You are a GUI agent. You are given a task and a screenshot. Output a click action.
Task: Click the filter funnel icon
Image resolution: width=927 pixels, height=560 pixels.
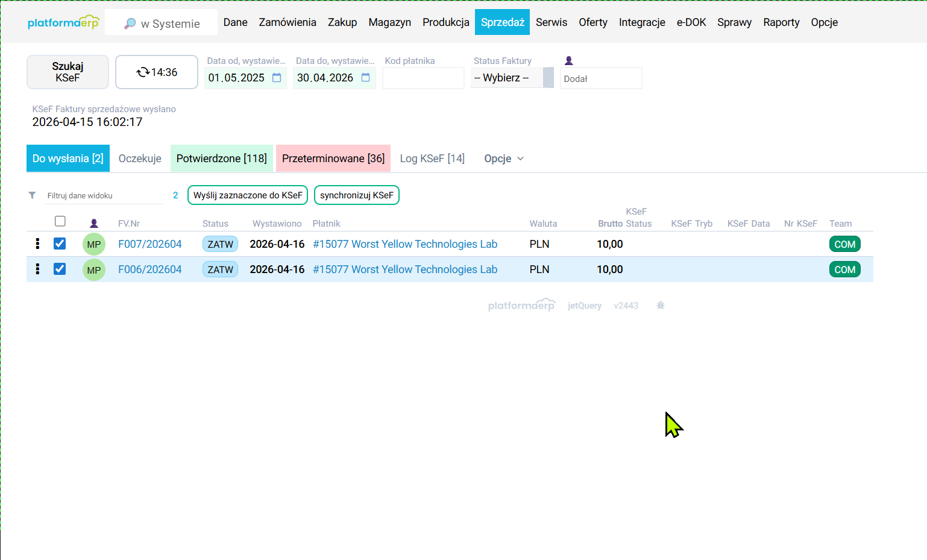pyautogui.click(x=32, y=195)
